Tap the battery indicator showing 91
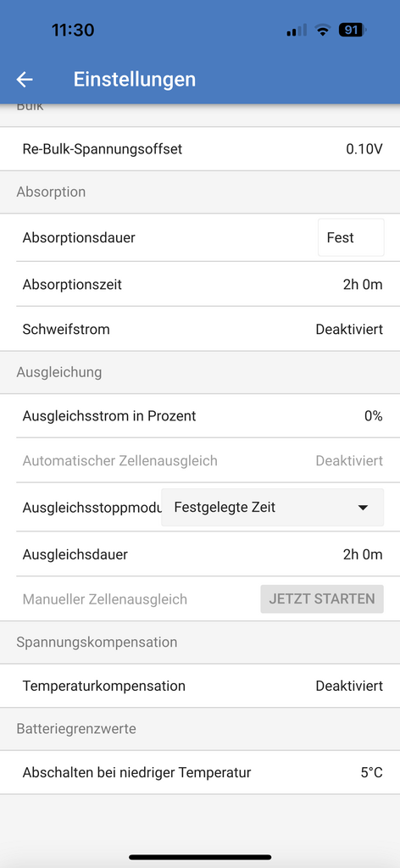 click(353, 30)
